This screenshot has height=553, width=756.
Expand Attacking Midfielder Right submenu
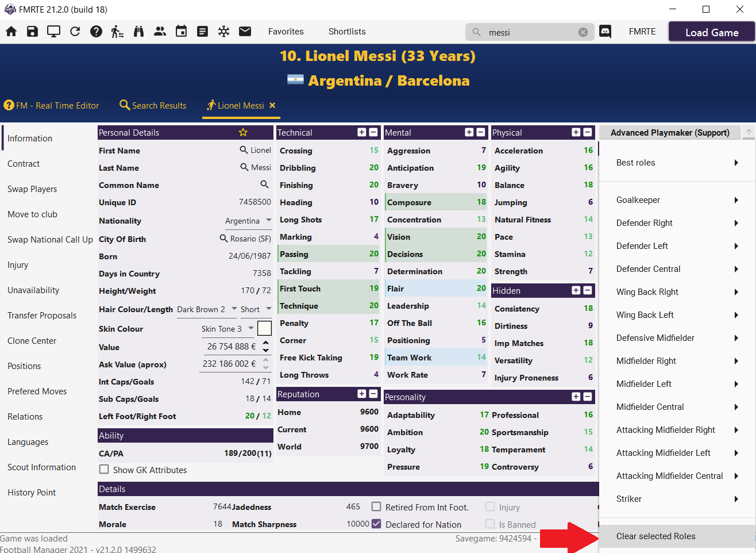point(677,430)
